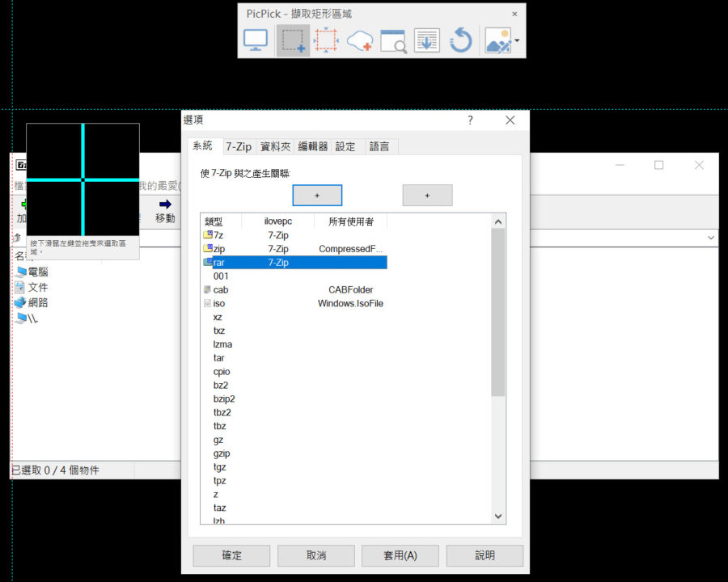Select the zip file type row
Screen dimensions: 728x582
coord(294,249)
